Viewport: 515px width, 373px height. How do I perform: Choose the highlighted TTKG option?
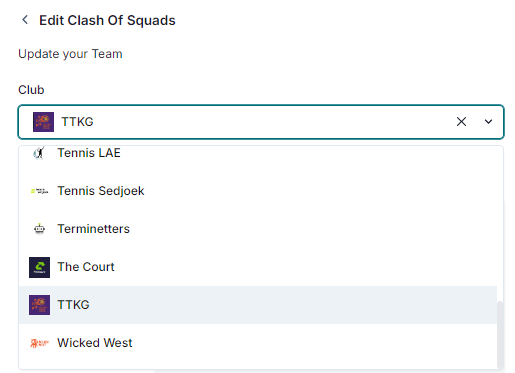tap(258, 305)
